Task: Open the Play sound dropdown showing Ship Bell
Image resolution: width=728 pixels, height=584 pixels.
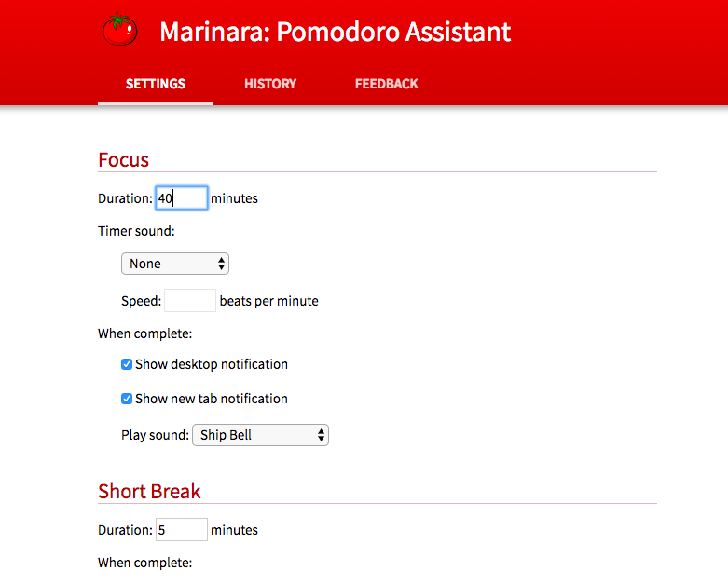Action: pyautogui.click(x=260, y=435)
